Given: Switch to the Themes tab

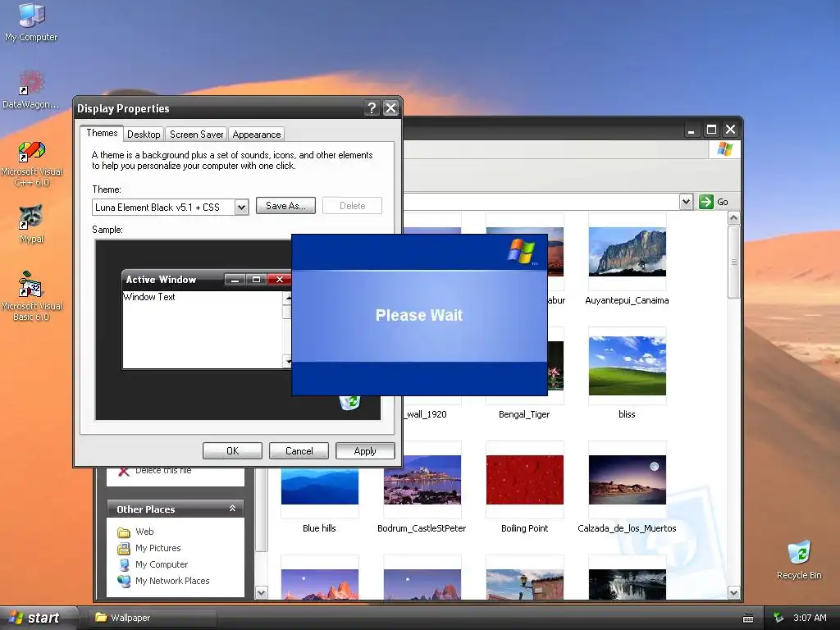Looking at the screenshot, I should [102, 133].
